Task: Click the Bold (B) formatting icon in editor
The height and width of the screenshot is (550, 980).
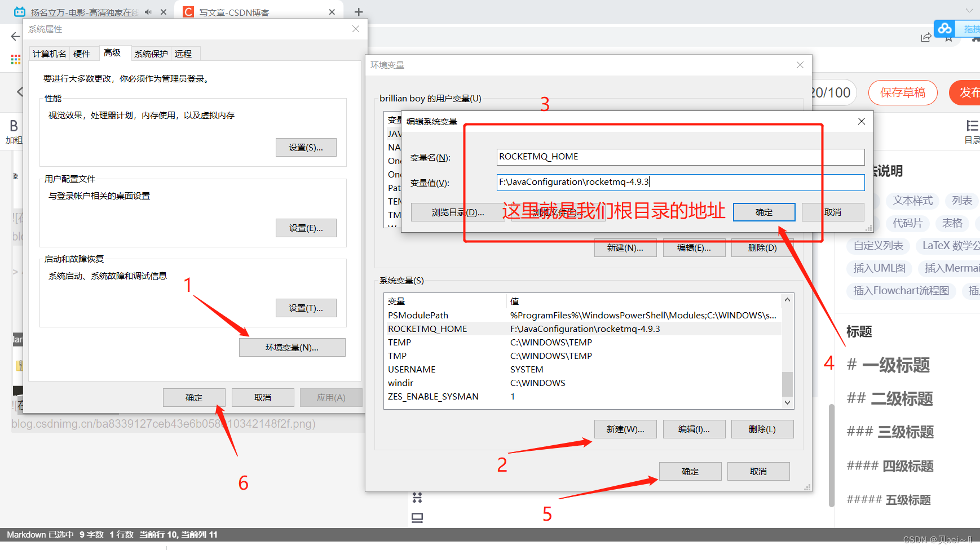Action: click(x=14, y=126)
